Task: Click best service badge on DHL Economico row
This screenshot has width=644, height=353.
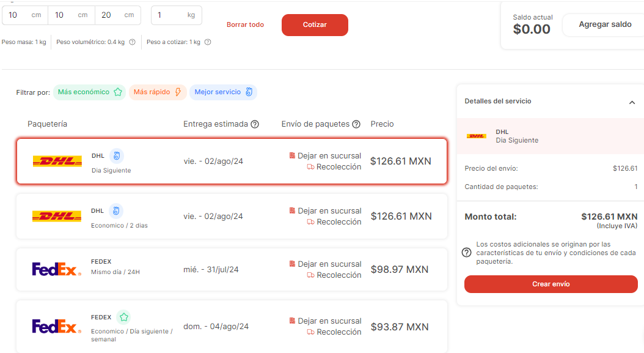Action: coord(116,211)
